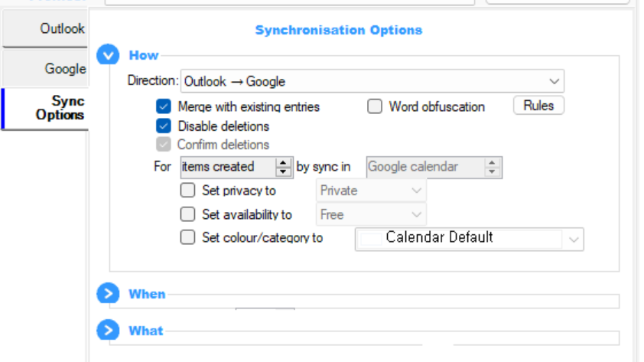Switch to the Google tab
The image size is (644, 362).
(45, 69)
